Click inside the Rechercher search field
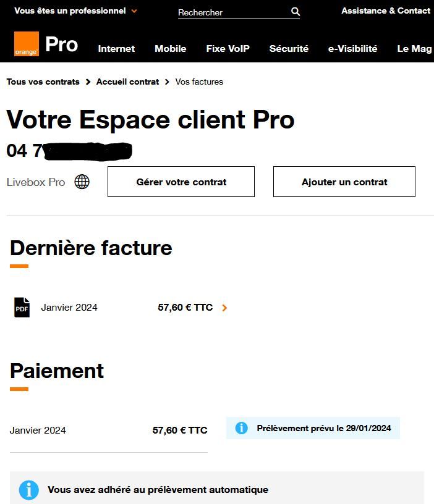This screenshot has width=434, height=504. (229, 11)
